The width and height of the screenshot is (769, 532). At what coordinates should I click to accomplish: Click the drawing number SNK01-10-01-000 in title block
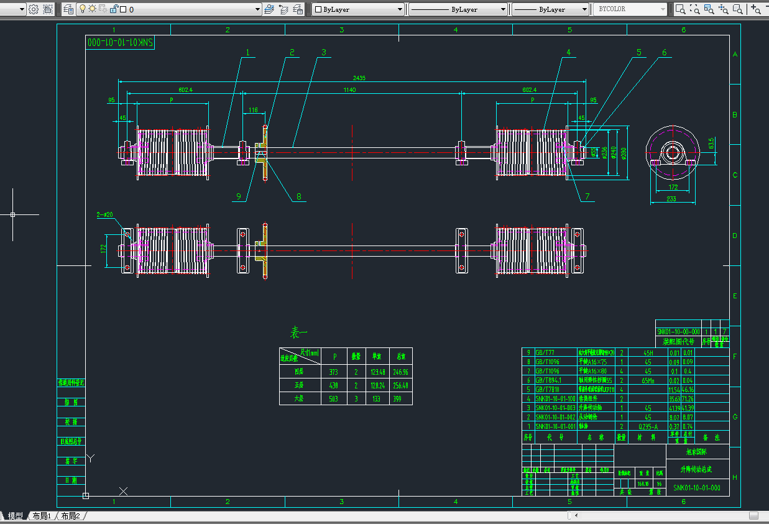coord(696,488)
